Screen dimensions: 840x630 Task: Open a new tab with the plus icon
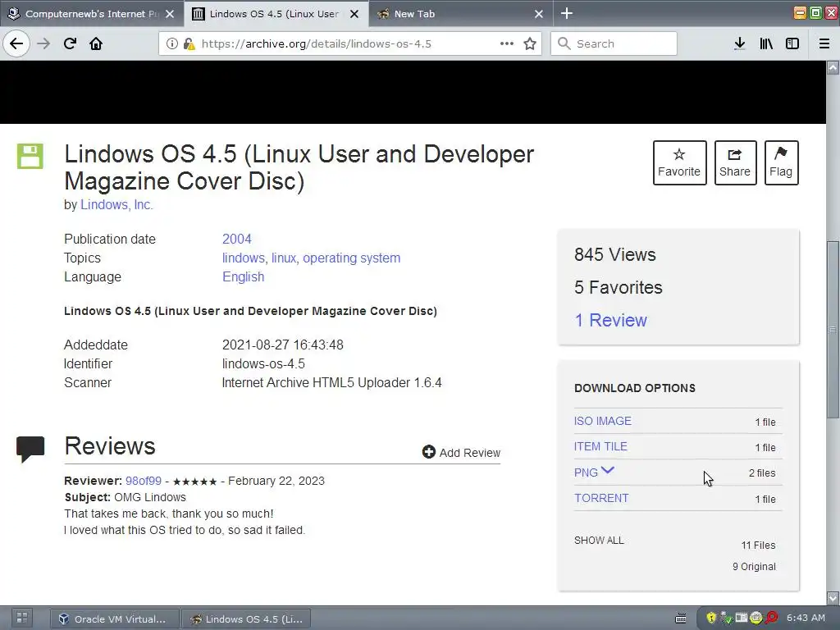point(567,13)
